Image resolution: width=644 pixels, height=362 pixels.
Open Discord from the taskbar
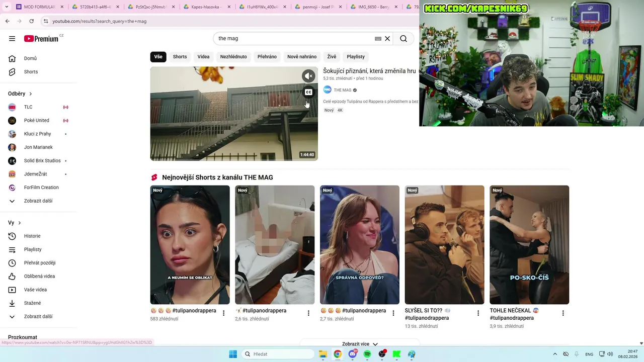coord(353,354)
